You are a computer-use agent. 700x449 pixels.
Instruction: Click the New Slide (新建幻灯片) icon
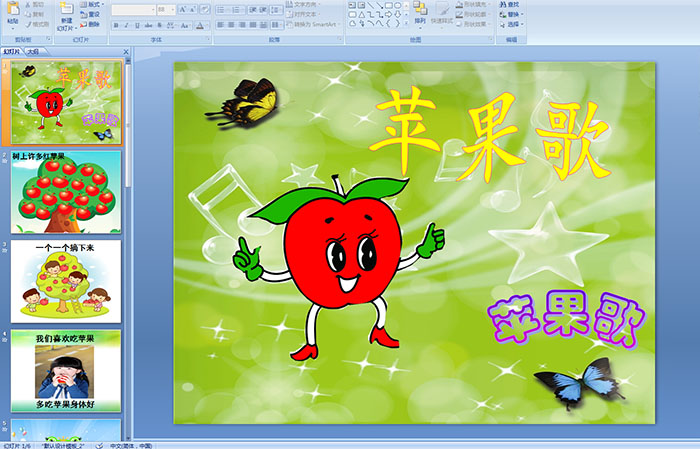(67, 9)
